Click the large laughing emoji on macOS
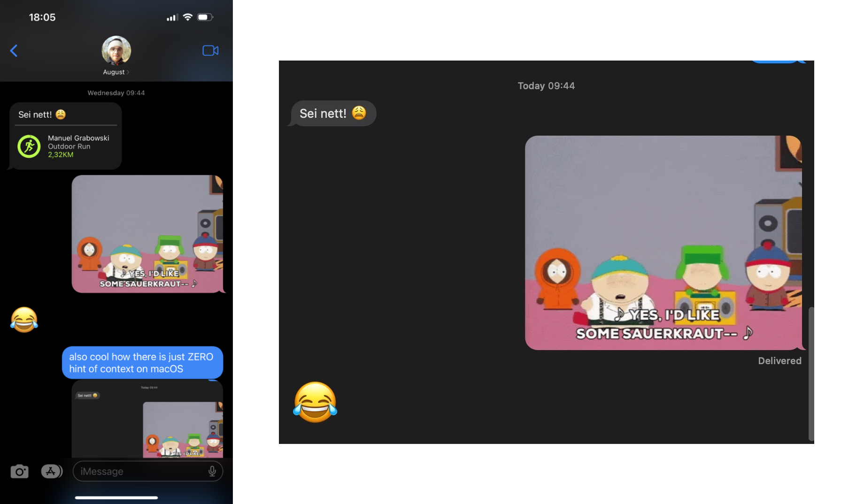 click(315, 402)
